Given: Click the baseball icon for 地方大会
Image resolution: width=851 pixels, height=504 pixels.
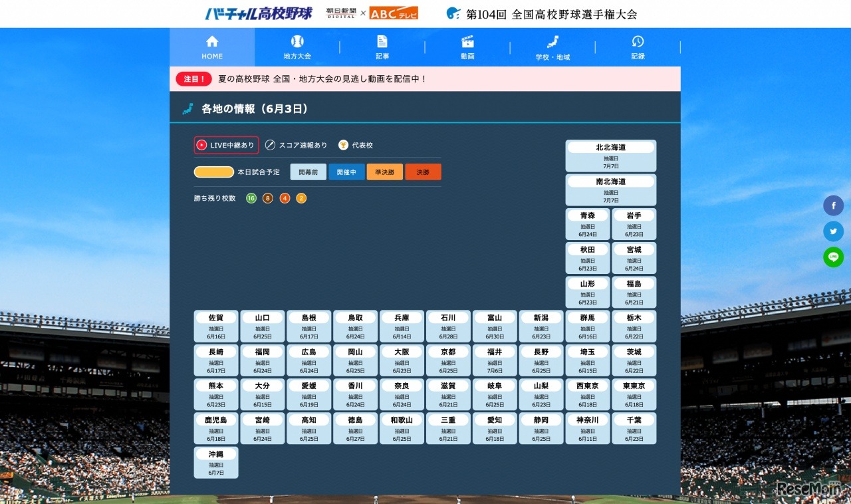Looking at the screenshot, I should point(297,41).
